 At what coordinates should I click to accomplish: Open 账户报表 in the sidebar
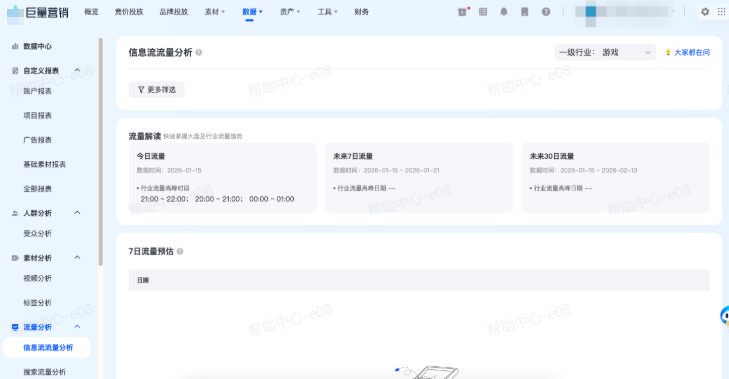tap(38, 91)
